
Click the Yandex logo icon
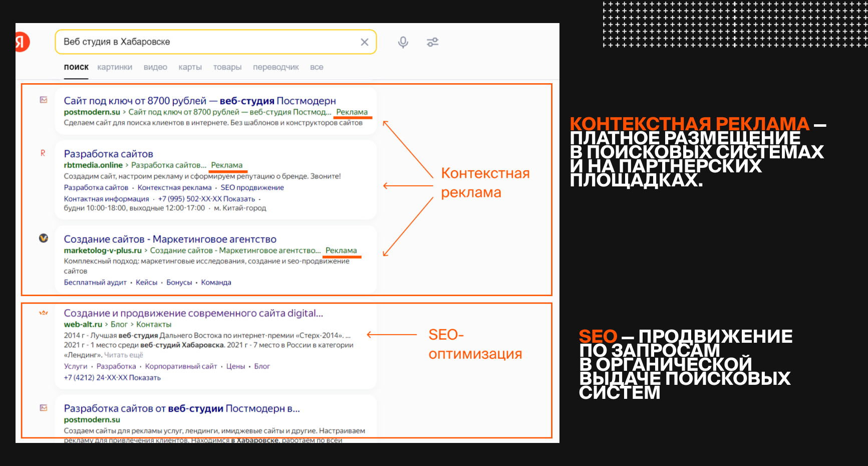point(23,42)
